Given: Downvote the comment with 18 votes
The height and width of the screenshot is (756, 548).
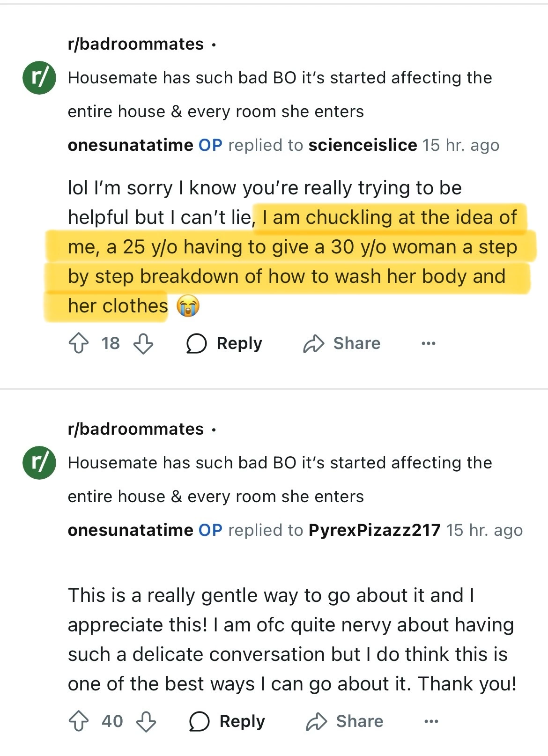Looking at the screenshot, I should coord(143,343).
